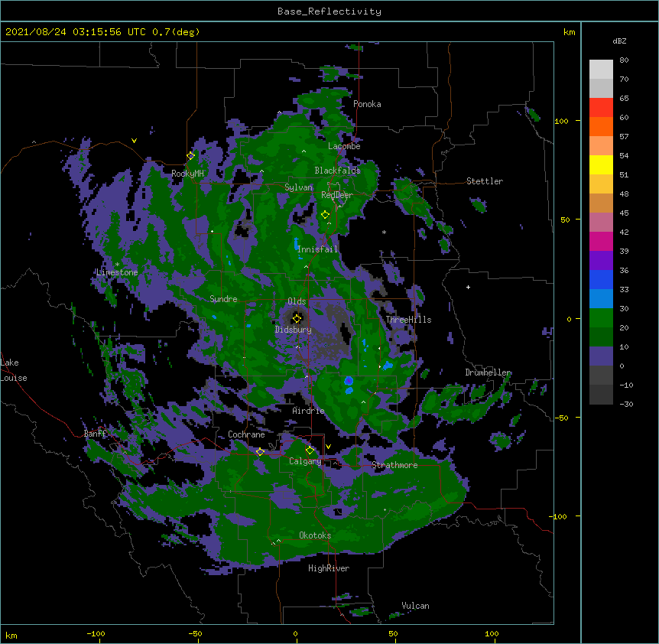Image resolution: width=659 pixels, height=644 pixels.
Task: Click the white 80 dBZ legend swatch
Action: 601,70
